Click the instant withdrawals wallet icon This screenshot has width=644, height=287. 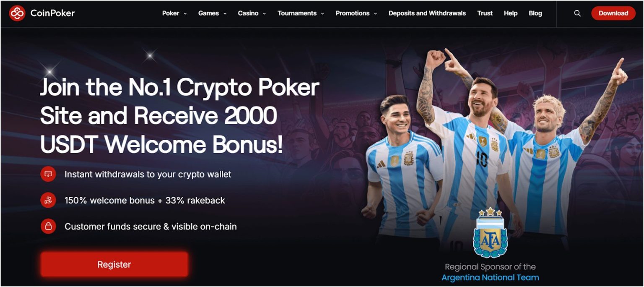tap(48, 174)
